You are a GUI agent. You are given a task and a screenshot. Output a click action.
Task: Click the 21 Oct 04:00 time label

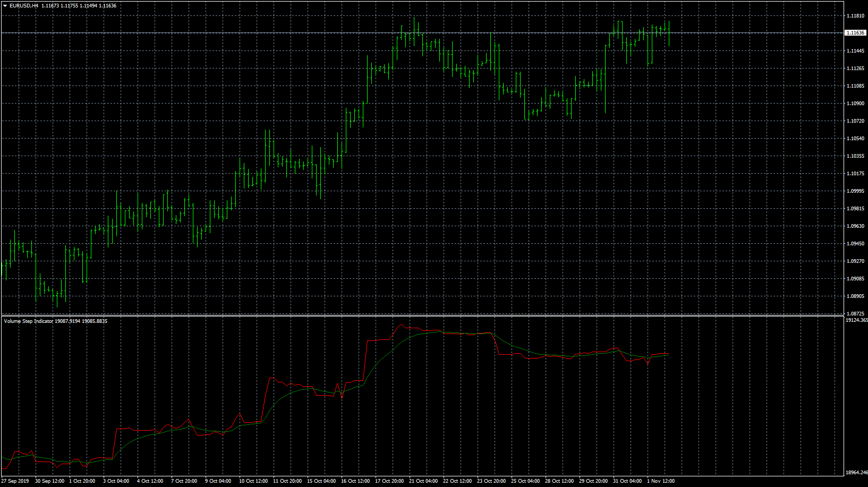point(423,481)
